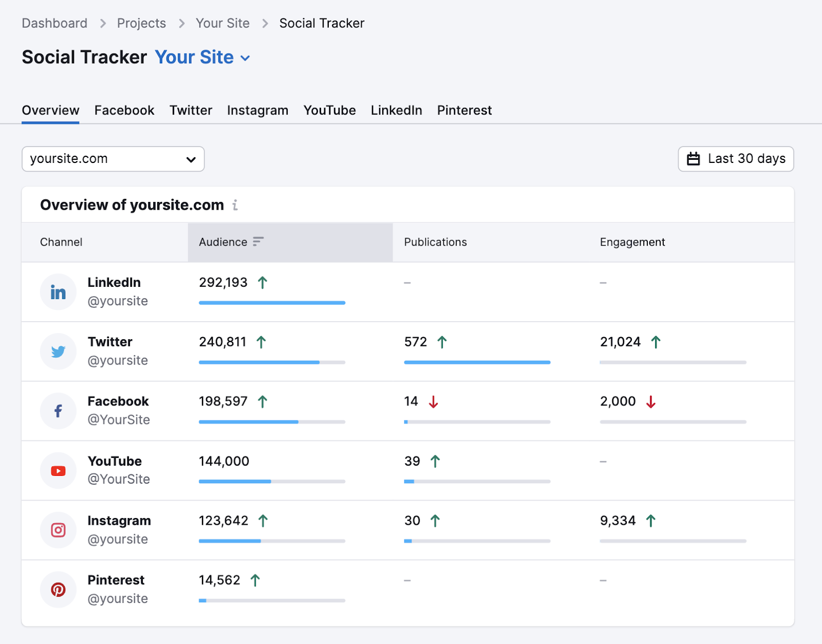The image size is (822, 644).
Task: Click the Twitter bird icon
Action: click(x=58, y=352)
